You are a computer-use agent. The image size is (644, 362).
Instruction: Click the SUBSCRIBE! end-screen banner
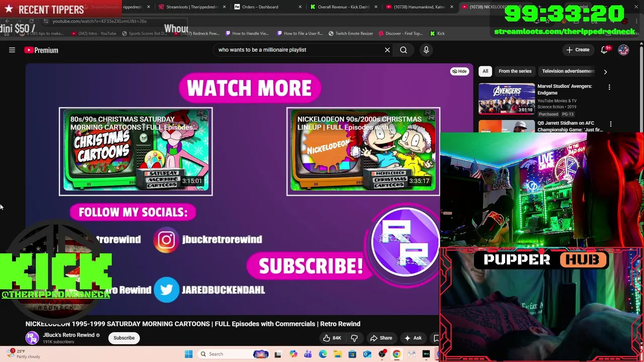point(310,266)
